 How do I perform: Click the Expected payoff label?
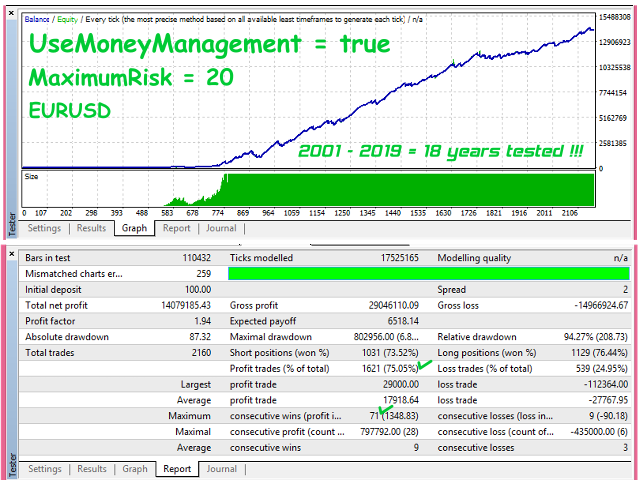(262, 321)
